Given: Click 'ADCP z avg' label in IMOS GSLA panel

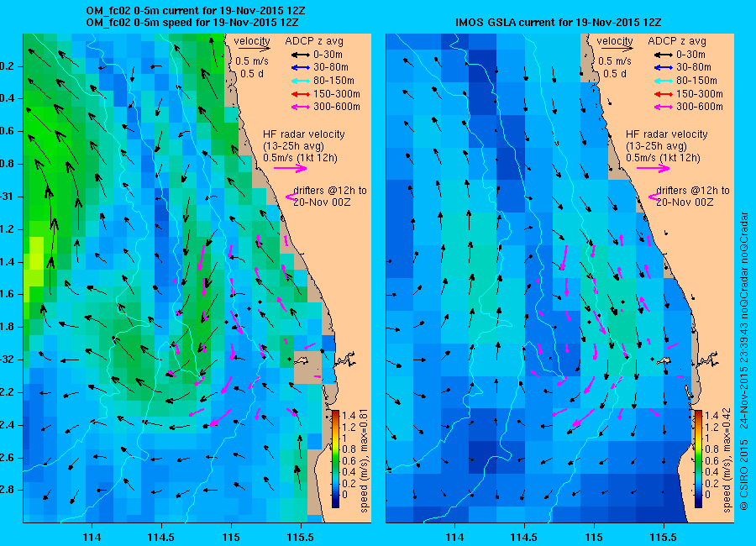Looking at the screenshot, I should tap(677, 41).
